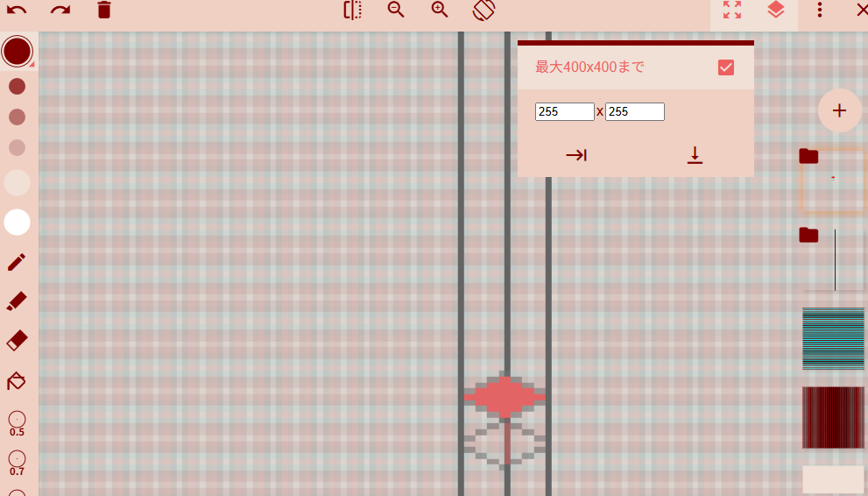
Task: Toggle the horizontal flip mirror tool
Action: (x=352, y=11)
